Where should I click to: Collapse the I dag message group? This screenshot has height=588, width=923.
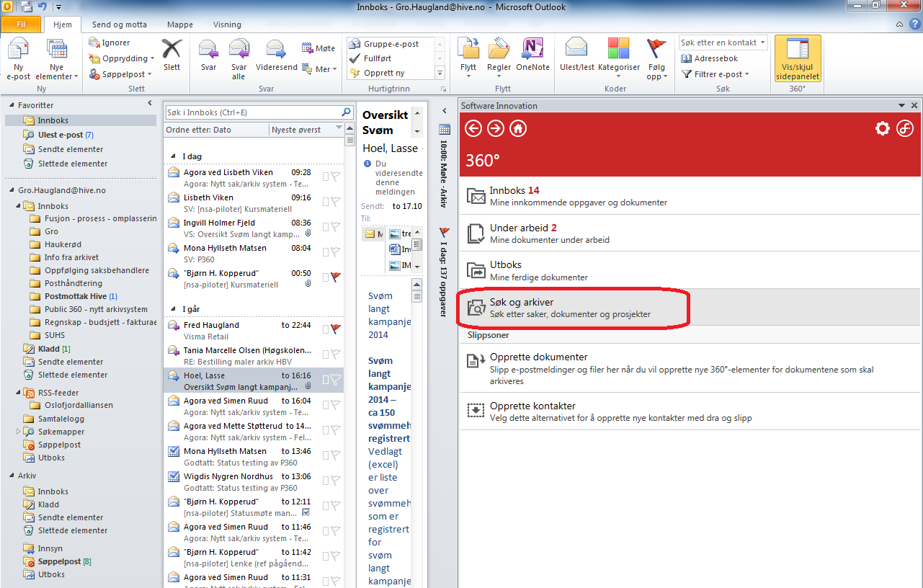click(173, 156)
